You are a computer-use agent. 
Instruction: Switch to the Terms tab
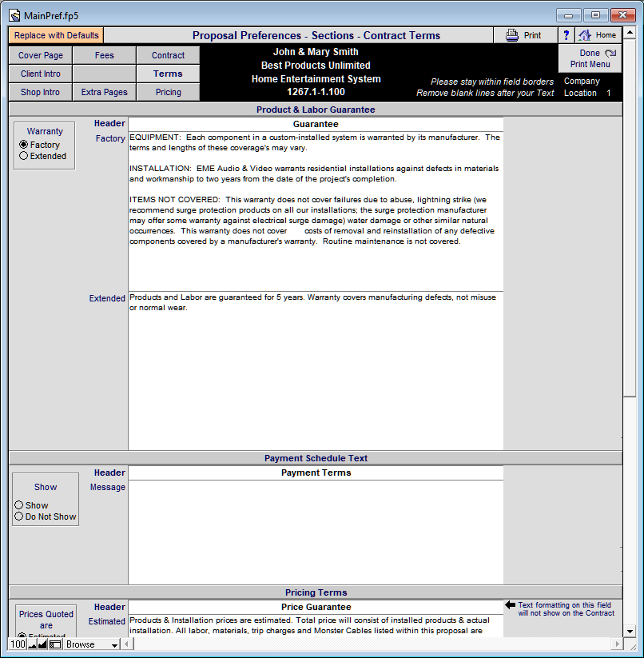(168, 74)
